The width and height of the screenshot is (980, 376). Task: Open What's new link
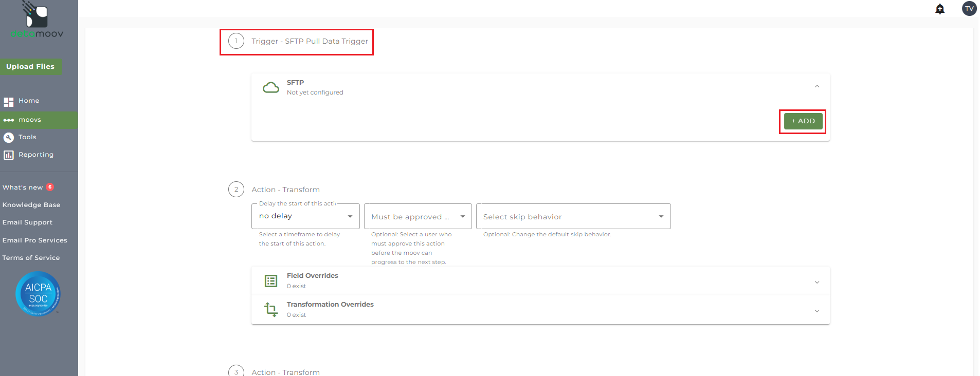[x=23, y=187]
